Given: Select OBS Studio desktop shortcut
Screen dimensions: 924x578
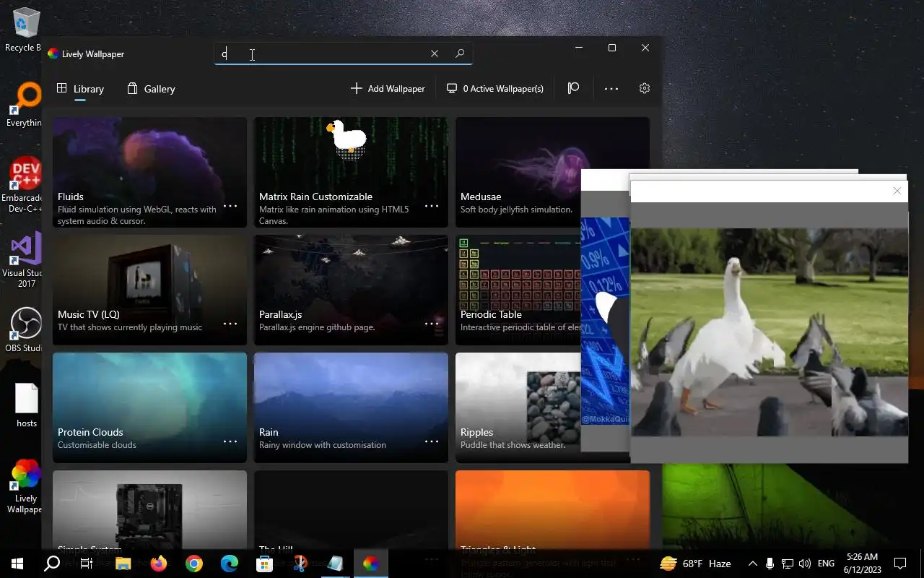Looking at the screenshot, I should point(26,330).
